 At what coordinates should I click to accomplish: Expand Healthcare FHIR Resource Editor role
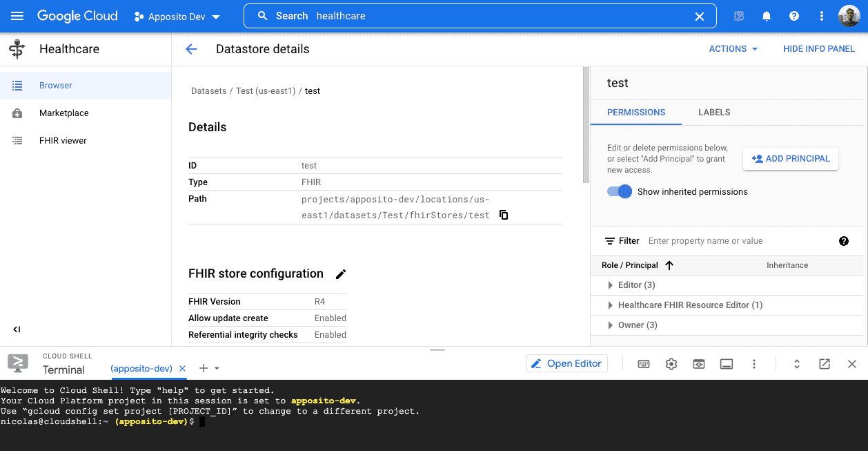coord(610,305)
